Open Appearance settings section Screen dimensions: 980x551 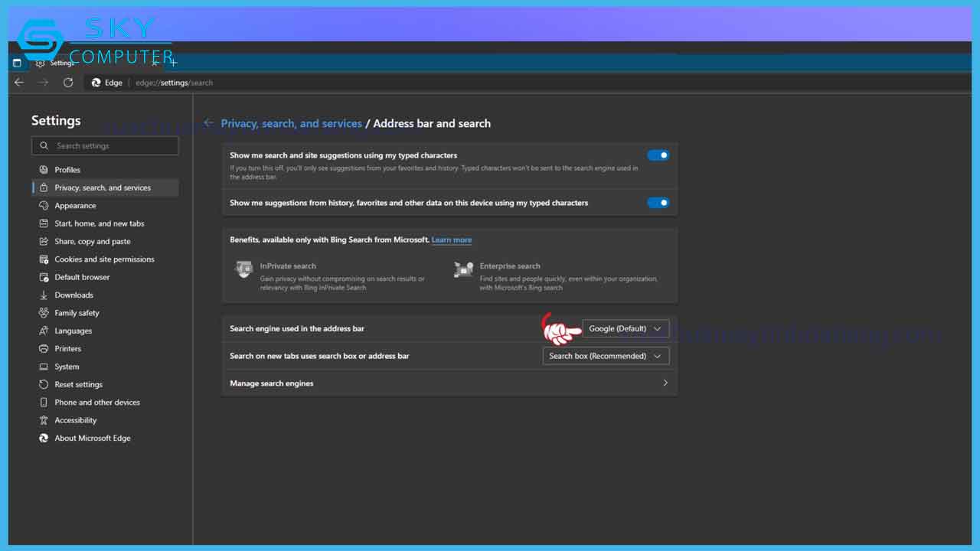pos(106,206)
